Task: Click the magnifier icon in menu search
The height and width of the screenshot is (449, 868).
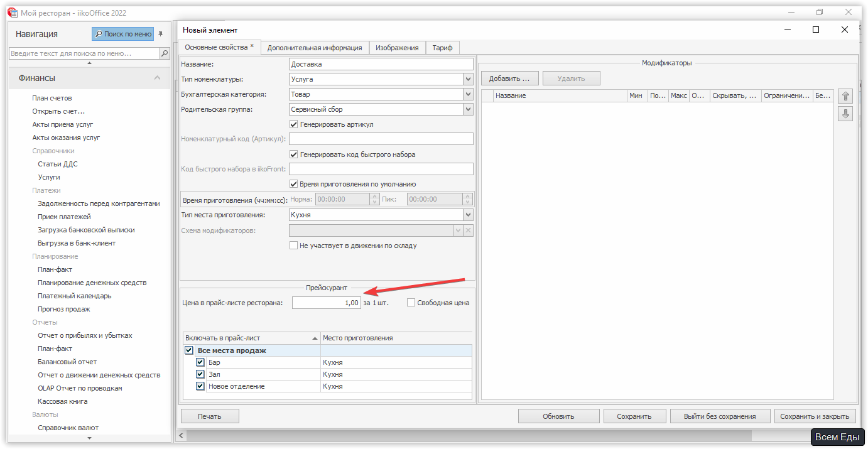Action: click(165, 53)
